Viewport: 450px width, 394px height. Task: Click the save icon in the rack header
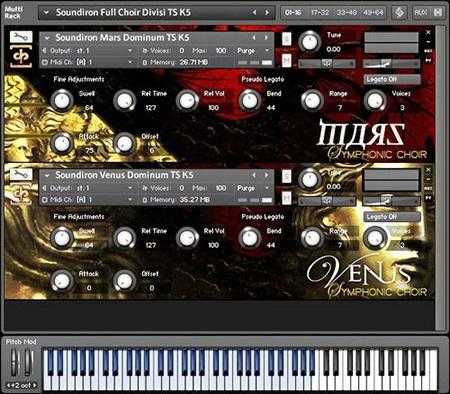(438, 13)
